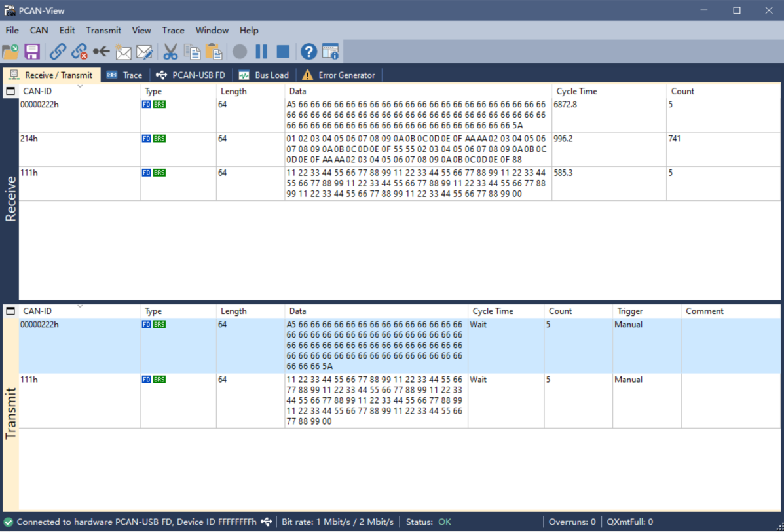Image resolution: width=784 pixels, height=532 pixels.
Task: Click cycle time value 996.2
Action: pyautogui.click(x=563, y=138)
